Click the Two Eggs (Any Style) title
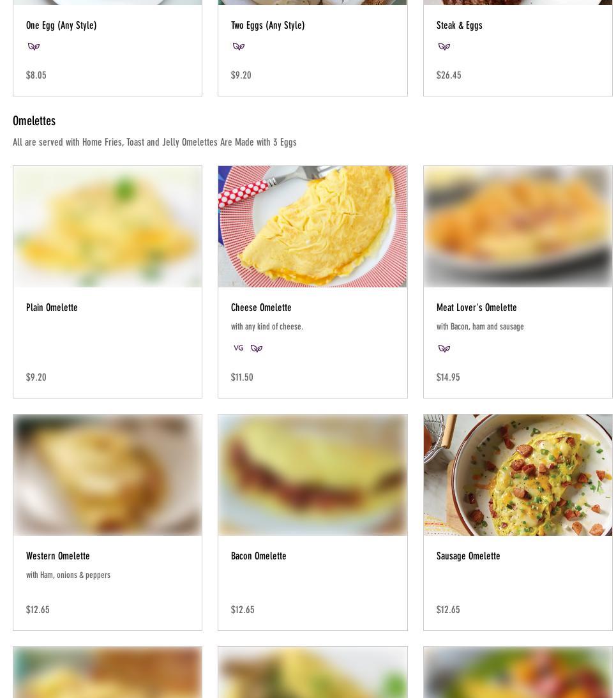This screenshot has width=616, height=698. tap(268, 26)
